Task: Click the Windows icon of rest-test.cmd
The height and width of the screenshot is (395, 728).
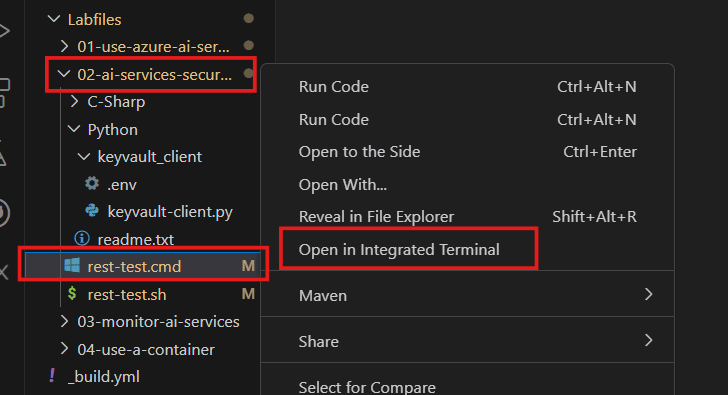Action: (x=72, y=265)
